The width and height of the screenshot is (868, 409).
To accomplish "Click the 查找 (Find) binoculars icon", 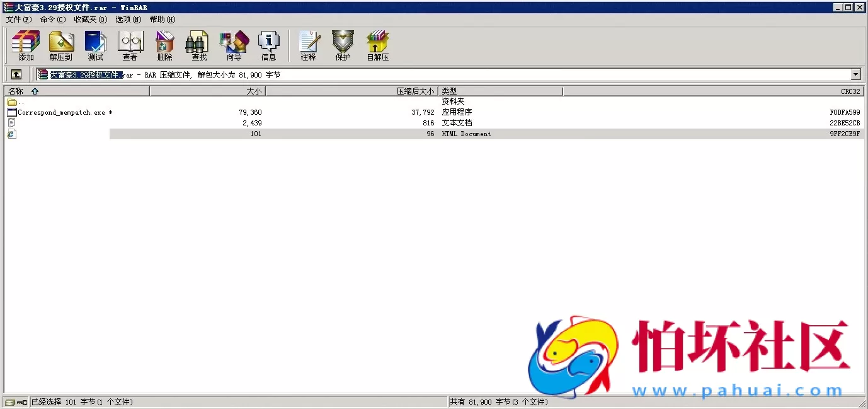I will (x=199, y=45).
